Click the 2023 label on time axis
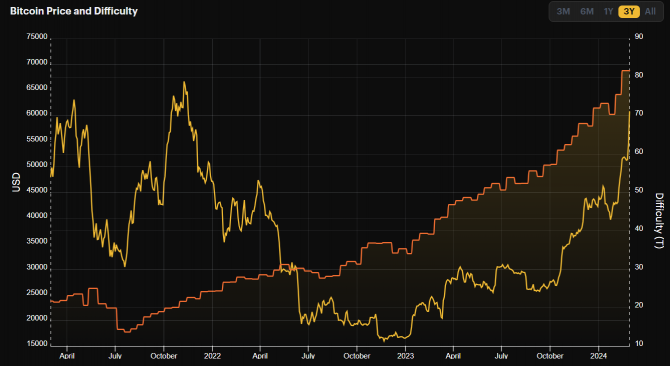Viewport: 670px width, 366px height. [x=405, y=356]
